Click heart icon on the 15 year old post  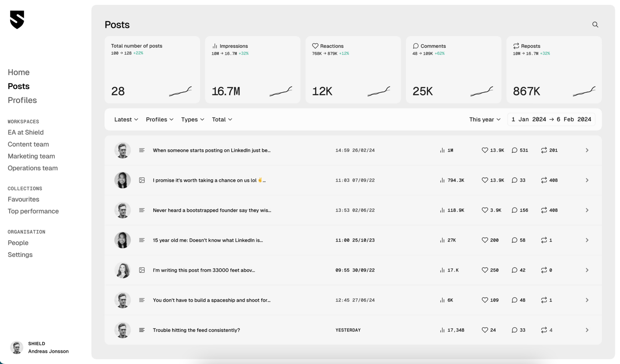point(485,240)
